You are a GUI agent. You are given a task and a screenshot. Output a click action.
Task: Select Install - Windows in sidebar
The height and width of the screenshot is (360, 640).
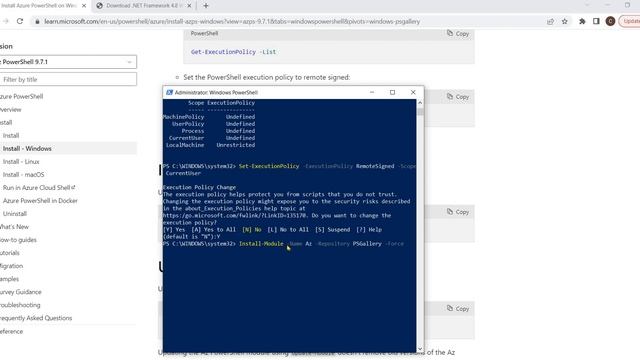click(x=27, y=149)
